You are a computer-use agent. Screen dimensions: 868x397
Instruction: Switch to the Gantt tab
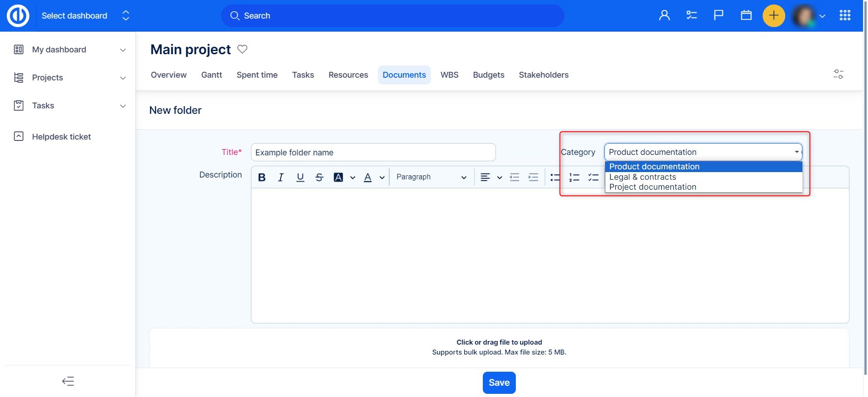tap(211, 75)
